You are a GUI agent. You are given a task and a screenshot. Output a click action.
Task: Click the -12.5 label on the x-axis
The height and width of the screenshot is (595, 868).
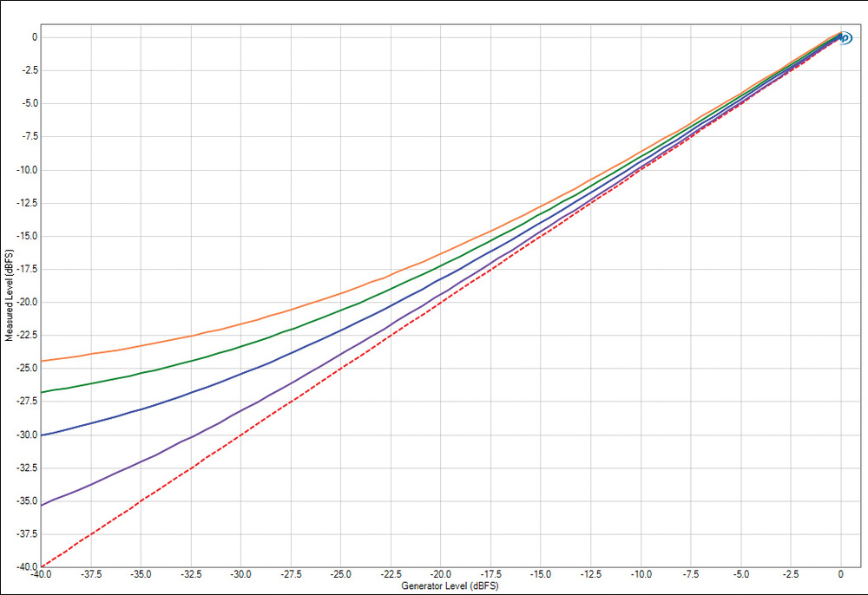tap(590, 574)
